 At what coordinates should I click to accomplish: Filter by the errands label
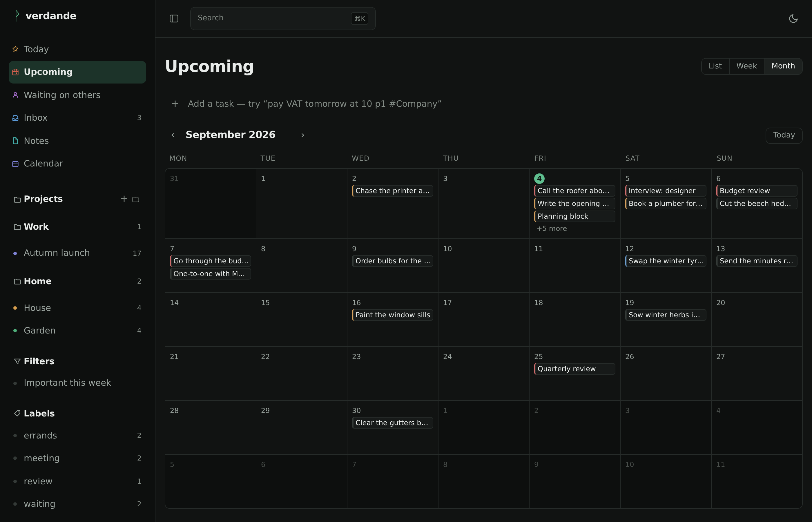click(77, 436)
